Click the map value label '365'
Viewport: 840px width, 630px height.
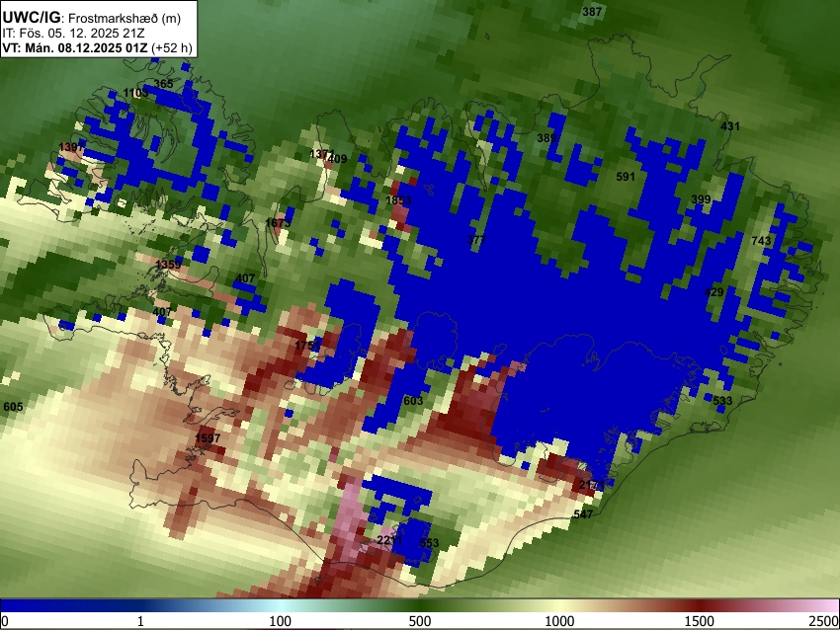[x=163, y=84]
